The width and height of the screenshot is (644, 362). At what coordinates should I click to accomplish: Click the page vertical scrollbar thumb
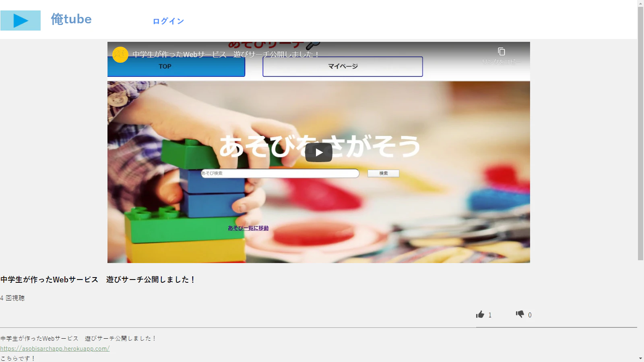[x=641, y=134]
